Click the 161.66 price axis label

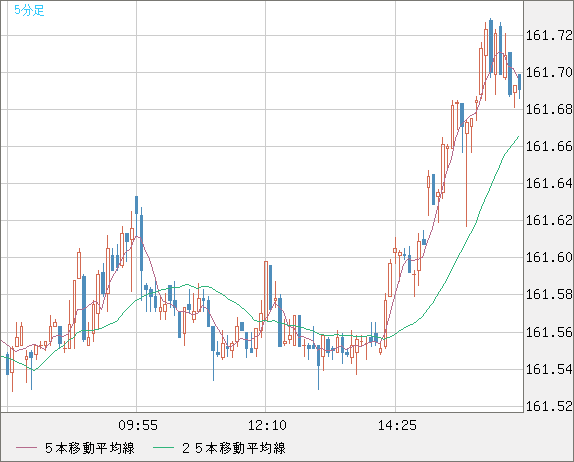(549, 146)
